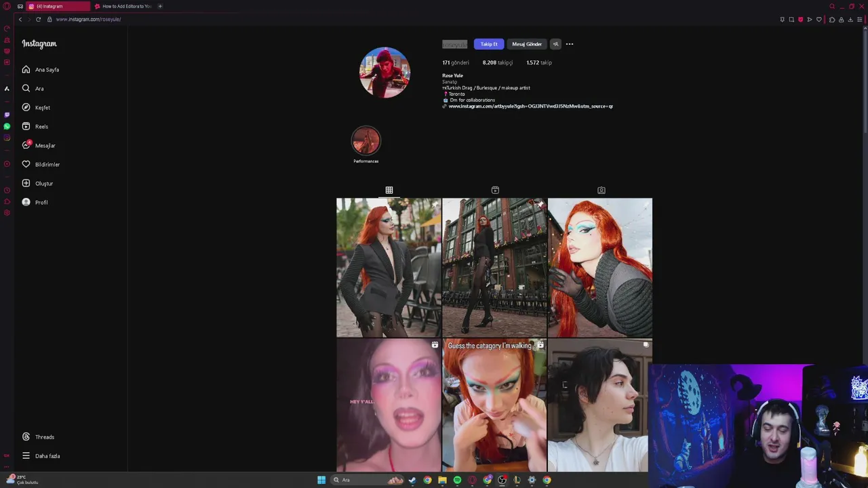
Task: Open Oluştur create dialog
Action: click(37, 184)
